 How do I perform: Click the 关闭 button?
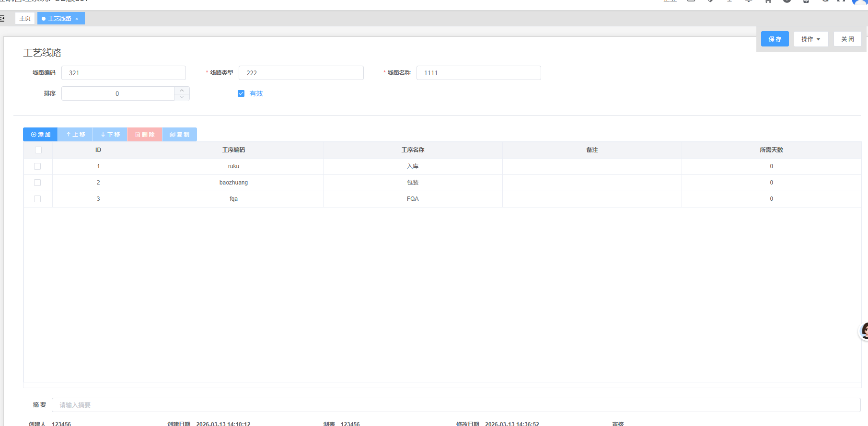point(847,39)
